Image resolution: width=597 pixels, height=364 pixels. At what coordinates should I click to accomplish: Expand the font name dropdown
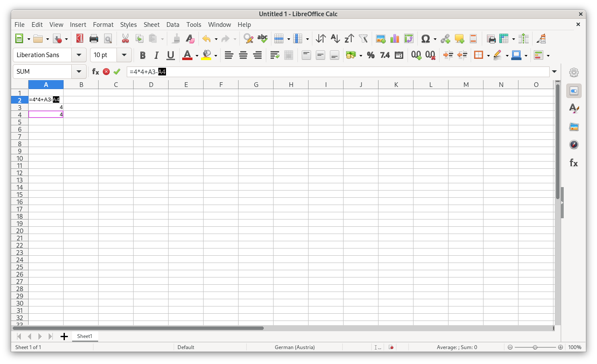pyautogui.click(x=79, y=55)
